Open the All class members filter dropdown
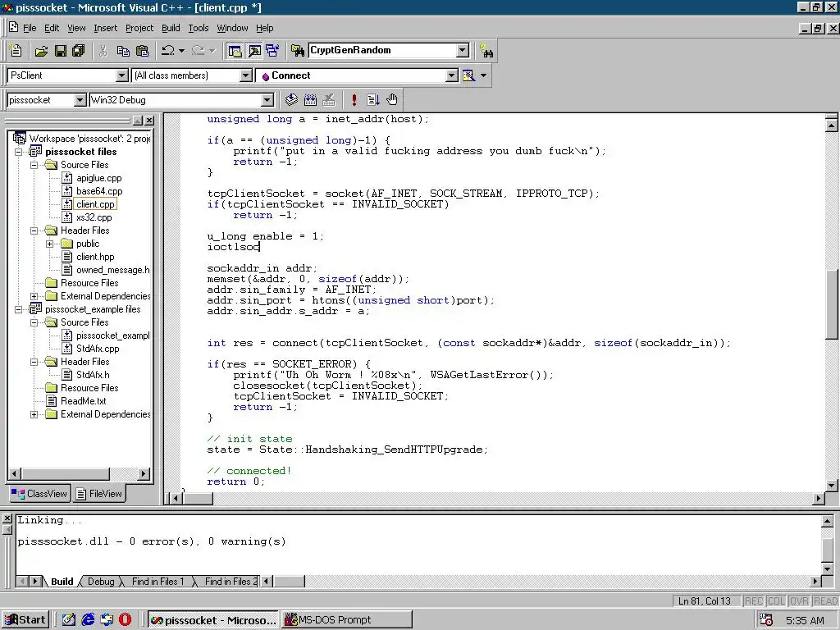Screen dimensions: 840x630 click(x=245, y=75)
